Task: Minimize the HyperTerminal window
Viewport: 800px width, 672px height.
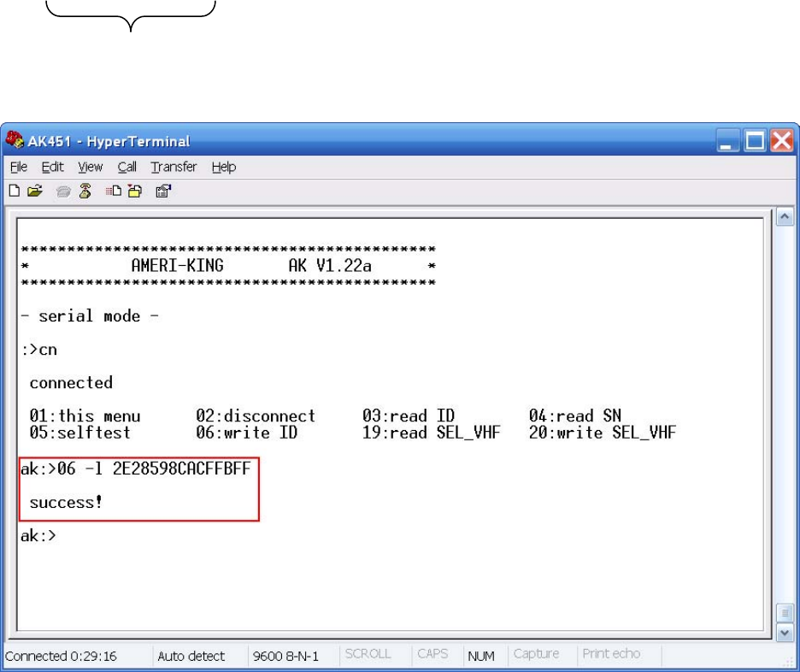Action: point(729,140)
